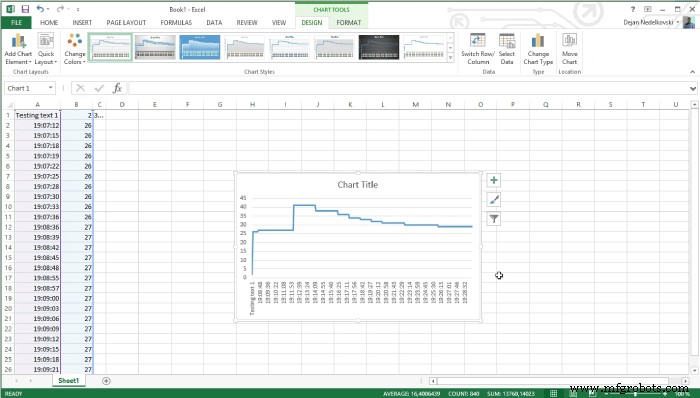Click cell A1 'Testing text 1'
This screenshot has width=700, height=398.
tap(37, 115)
